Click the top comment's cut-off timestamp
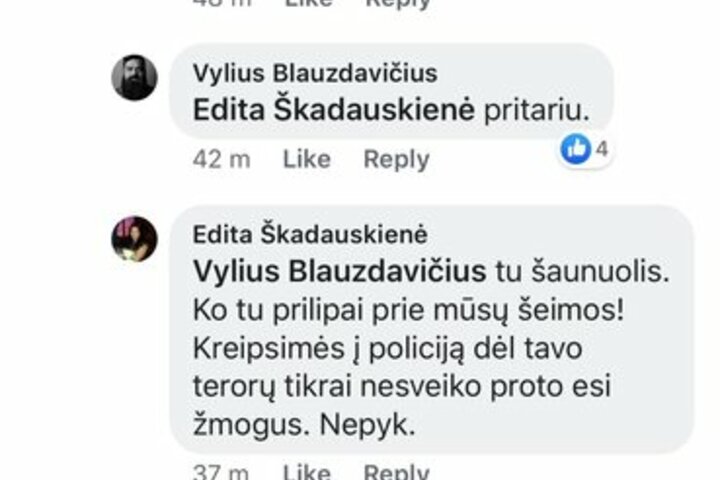Screen dimensions: 720x480 point(222,3)
